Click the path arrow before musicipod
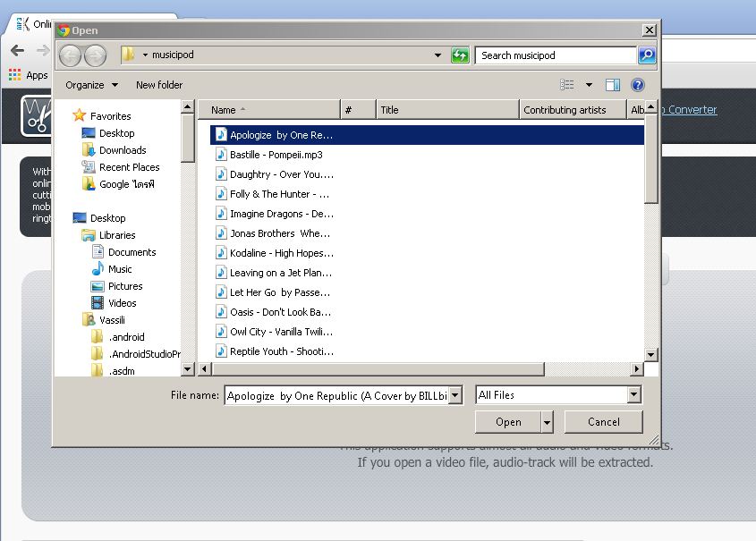The width and height of the screenshot is (756, 541). pyautogui.click(x=145, y=55)
